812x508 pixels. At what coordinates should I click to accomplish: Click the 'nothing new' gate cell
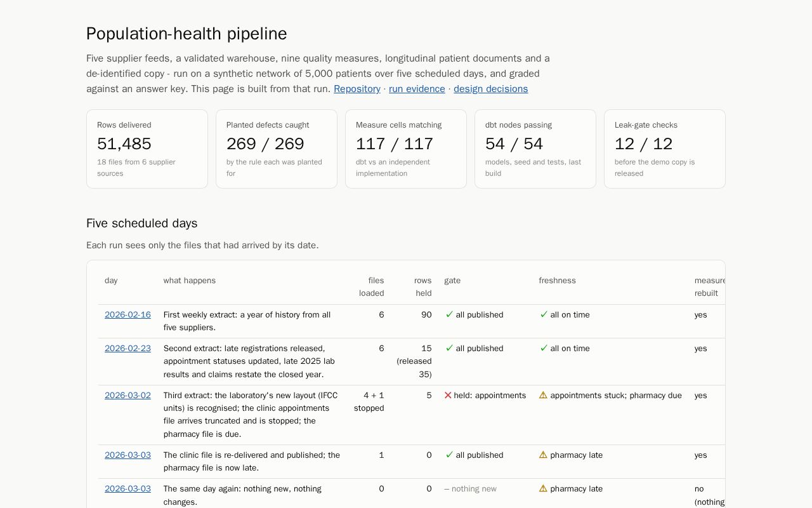[471, 488]
